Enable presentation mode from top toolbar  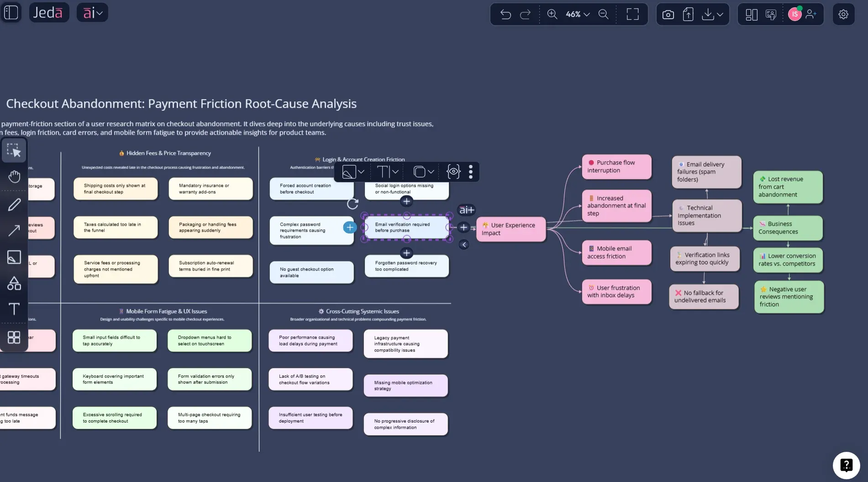[x=771, y=14]
